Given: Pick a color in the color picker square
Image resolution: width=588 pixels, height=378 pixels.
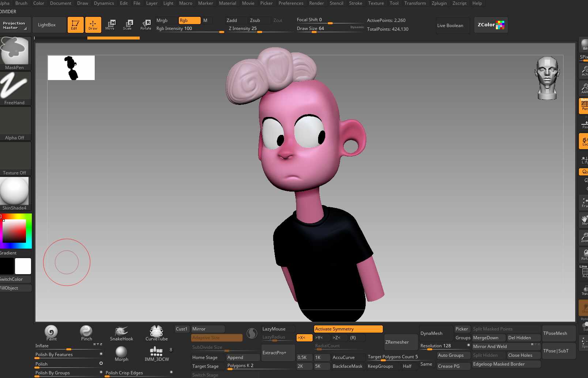Looking at the screenshot, I should [14, 231].
